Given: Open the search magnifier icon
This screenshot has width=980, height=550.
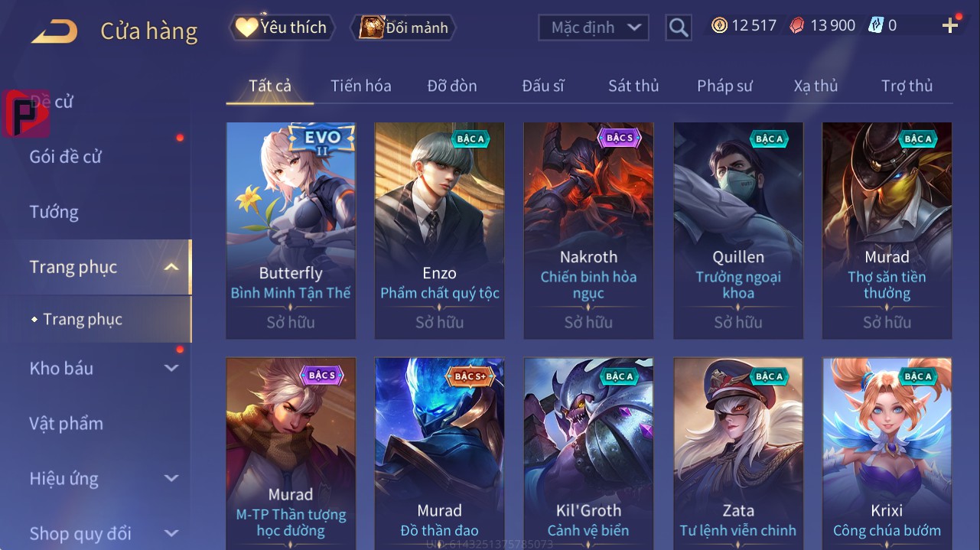Looking at the screenshot, I should pyautogui.click(x=678, y=28).
